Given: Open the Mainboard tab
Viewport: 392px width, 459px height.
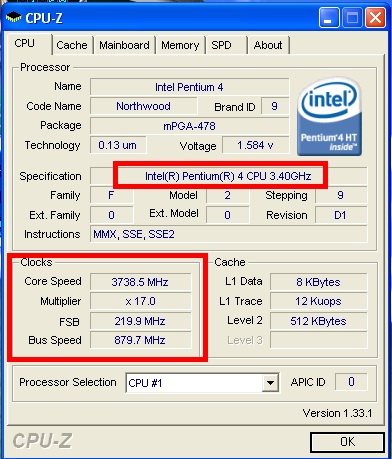Looking at the screenshot, I should point(124,45).
